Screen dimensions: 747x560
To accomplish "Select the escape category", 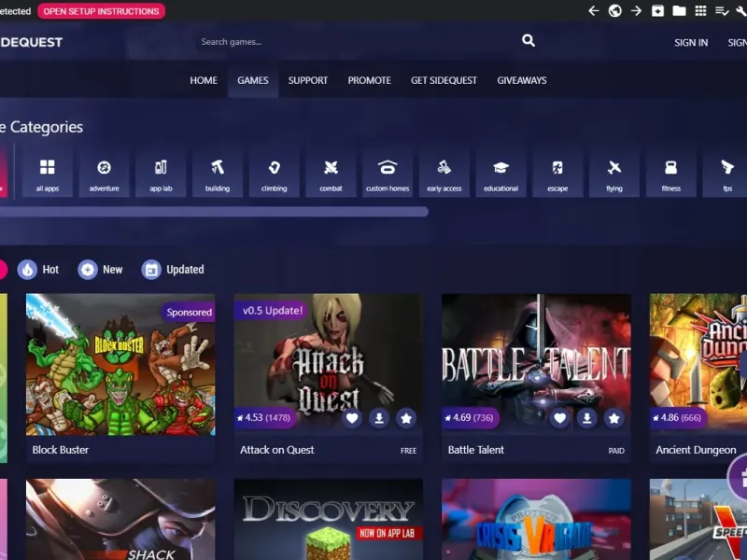I will point(557,172).
